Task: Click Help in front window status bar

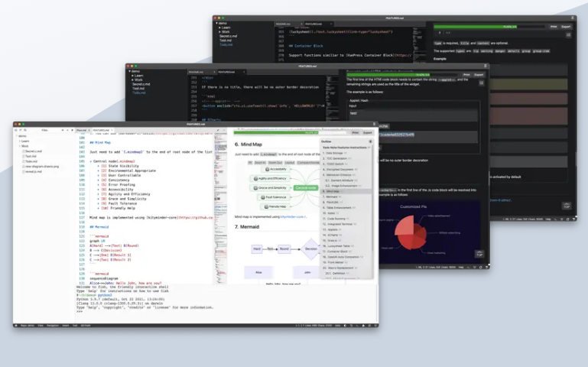Action: pos(337,326)
